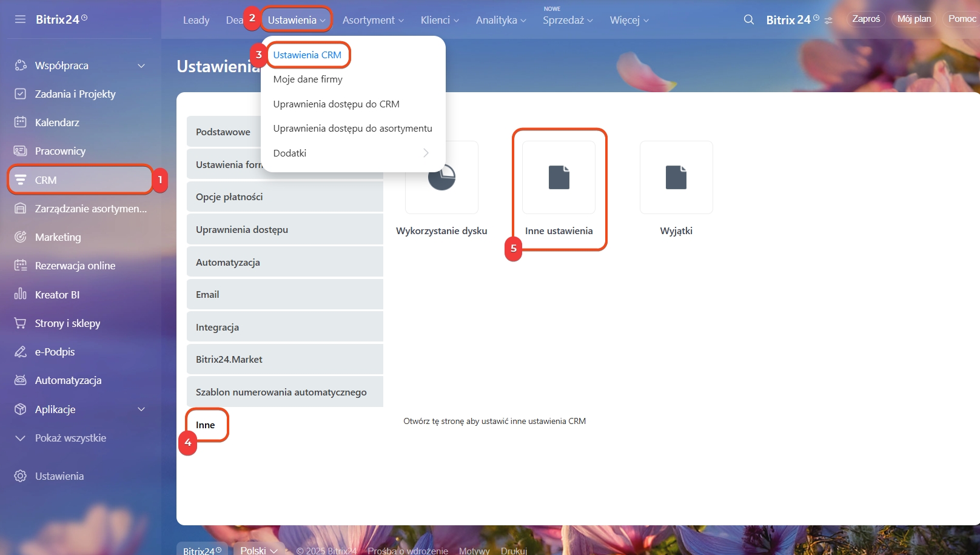This screenshot has height=555, width=980.
Task: Open Inne ustawienia tile icon
Action: 559,178
